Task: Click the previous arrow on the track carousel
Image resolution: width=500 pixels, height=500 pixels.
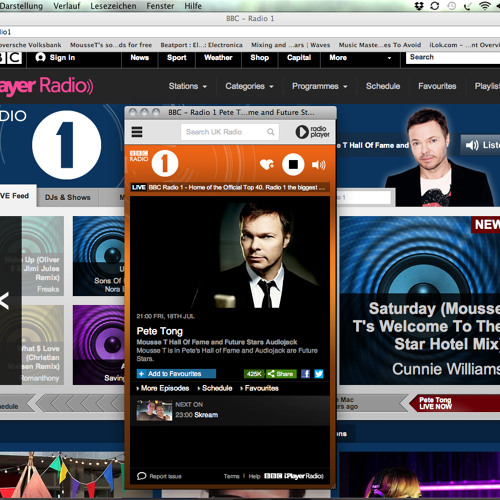Action: tap(5, 301)
